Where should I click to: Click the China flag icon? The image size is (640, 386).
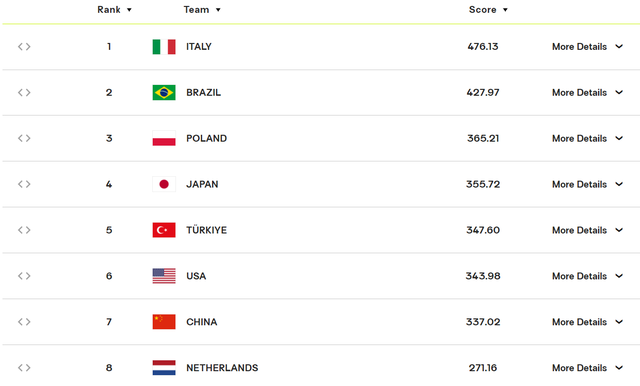(164, 322)
